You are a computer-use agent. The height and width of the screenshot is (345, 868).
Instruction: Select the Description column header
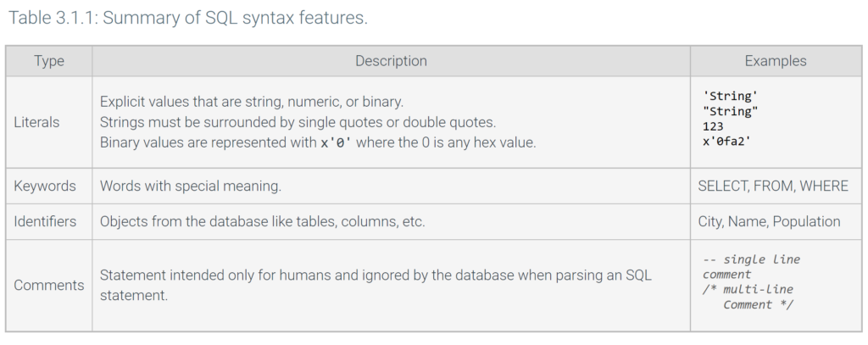click(x=391, y=61)
